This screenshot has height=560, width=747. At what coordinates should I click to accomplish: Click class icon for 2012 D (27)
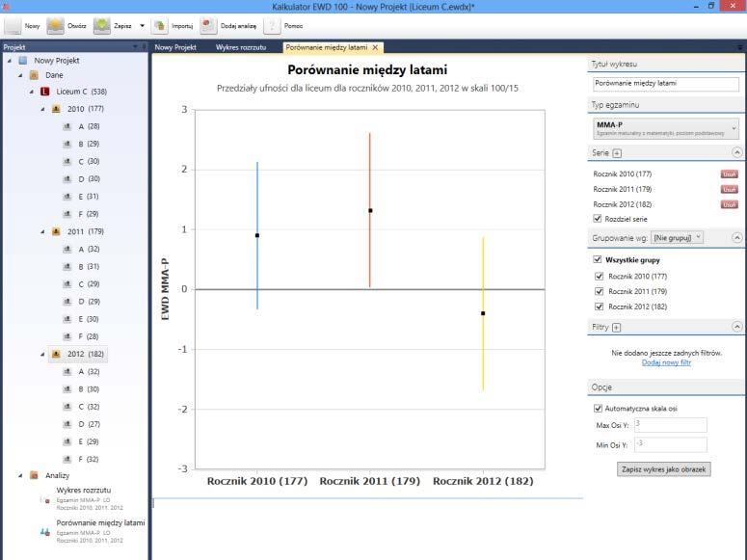coord(67,424)
